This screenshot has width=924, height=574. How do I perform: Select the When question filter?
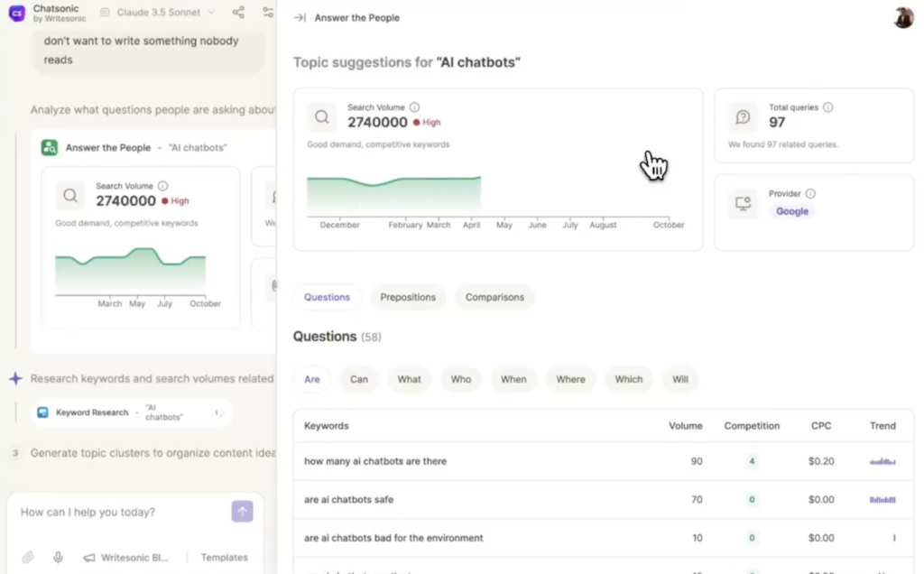[x=513, y=379]
